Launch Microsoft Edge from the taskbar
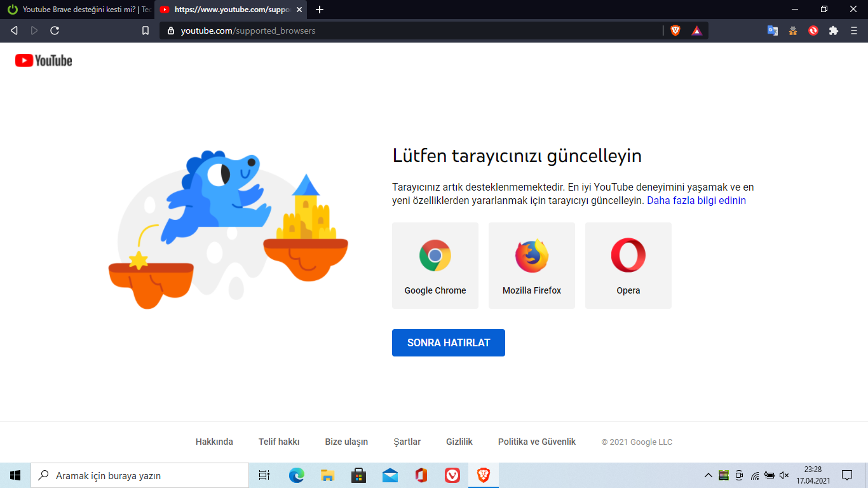Screen dimensions: 868x488 tap(296, 475)
